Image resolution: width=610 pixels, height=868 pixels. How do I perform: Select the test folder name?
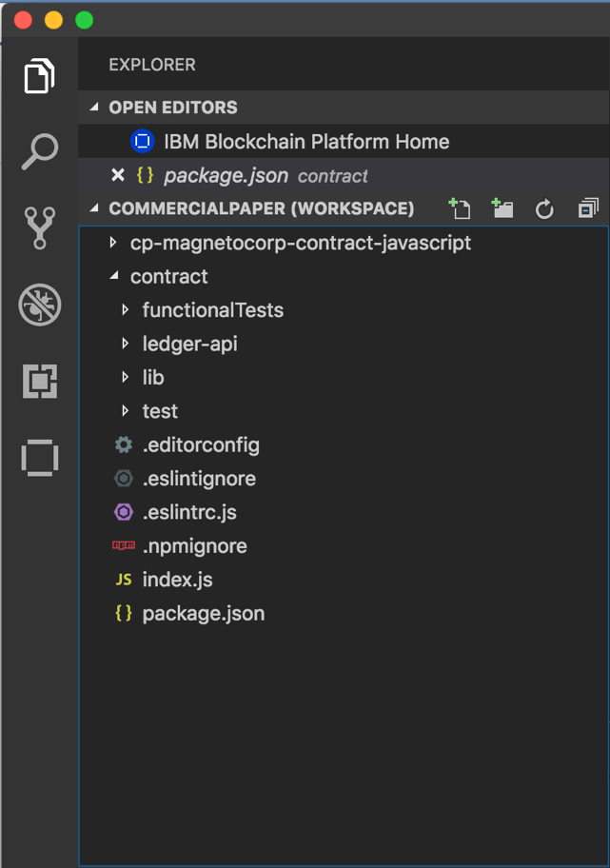tap(160, 411)
